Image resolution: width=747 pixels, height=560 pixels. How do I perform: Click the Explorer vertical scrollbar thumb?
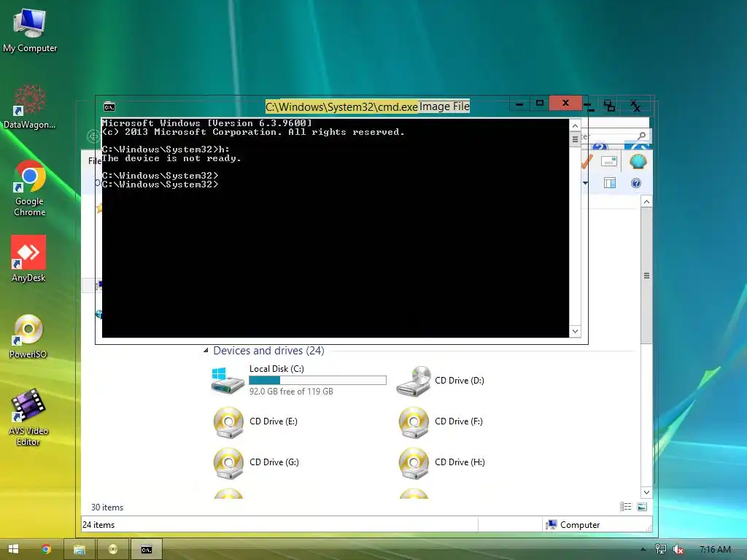coord(646,275)
